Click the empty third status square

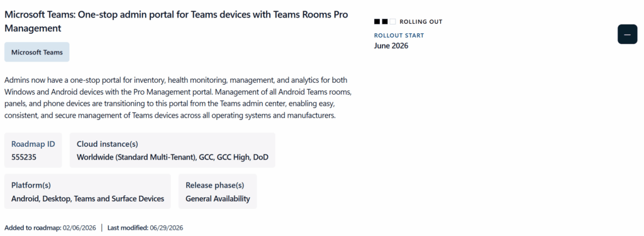point(392,21)
